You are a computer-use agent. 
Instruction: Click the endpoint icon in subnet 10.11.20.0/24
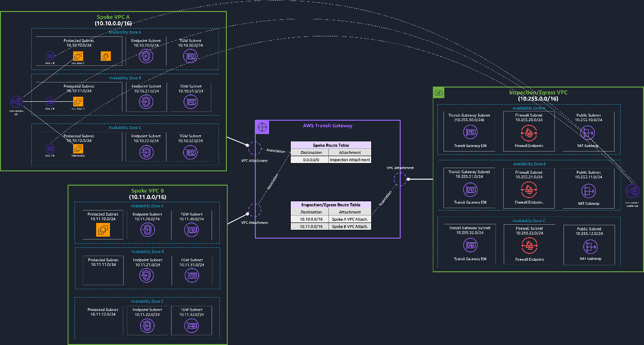point(147,229)
